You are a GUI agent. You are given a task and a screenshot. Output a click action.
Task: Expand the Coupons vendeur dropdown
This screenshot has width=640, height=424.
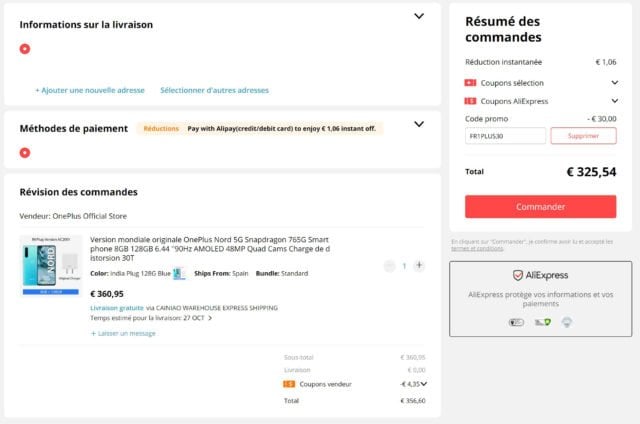coord(424,383)
